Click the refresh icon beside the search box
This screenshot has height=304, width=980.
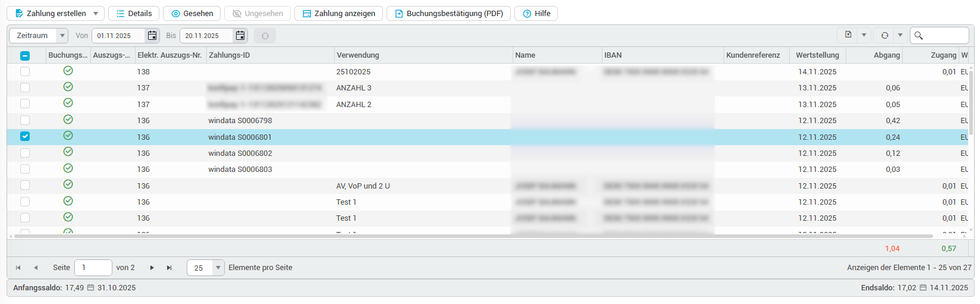884,36
